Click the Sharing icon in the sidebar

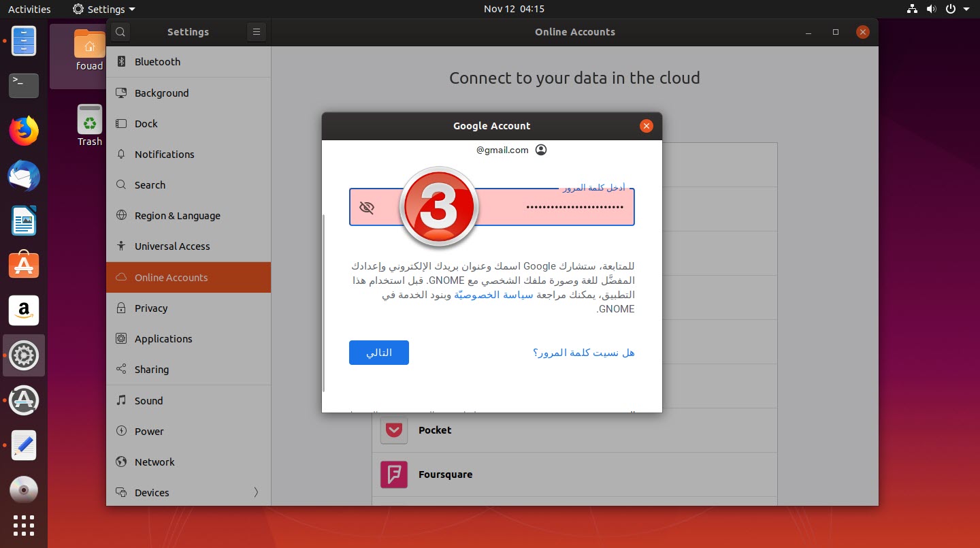click(121, 370)
